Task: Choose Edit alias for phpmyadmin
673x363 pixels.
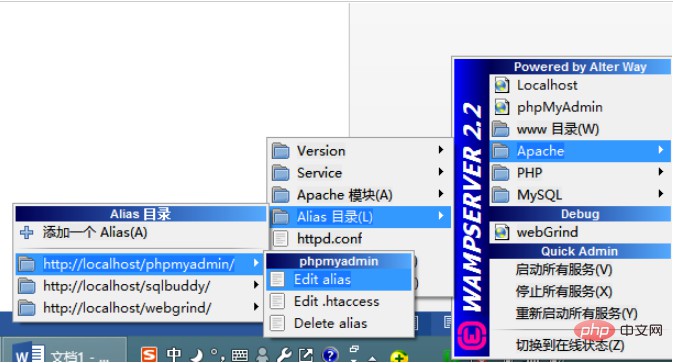Action: click(x=339, y=279)
